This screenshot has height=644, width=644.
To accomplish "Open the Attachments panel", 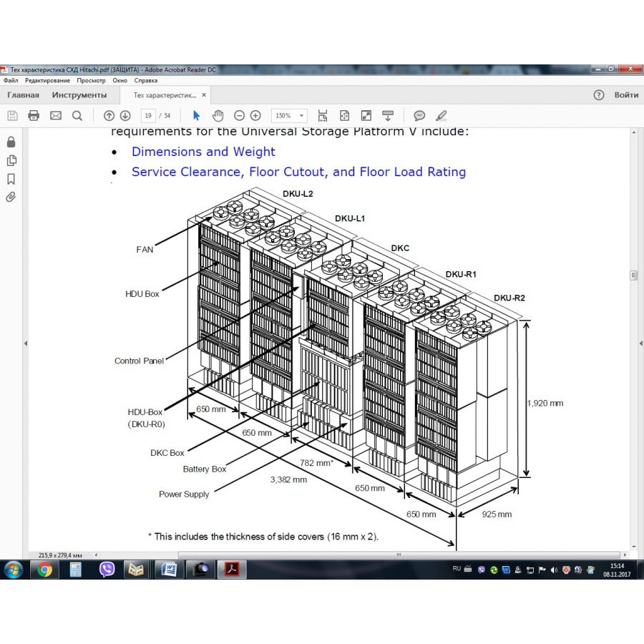I will (x=11, y=197).
